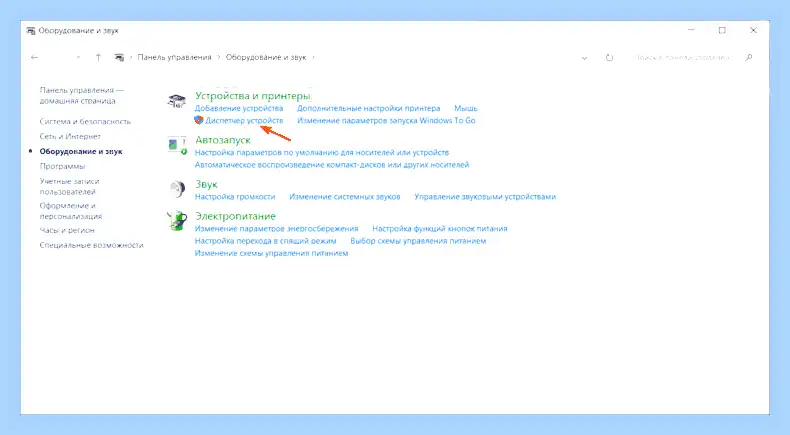Screen dimensions: 790x435
Task: Click Настройка громкости link
Action: [235, 197]
